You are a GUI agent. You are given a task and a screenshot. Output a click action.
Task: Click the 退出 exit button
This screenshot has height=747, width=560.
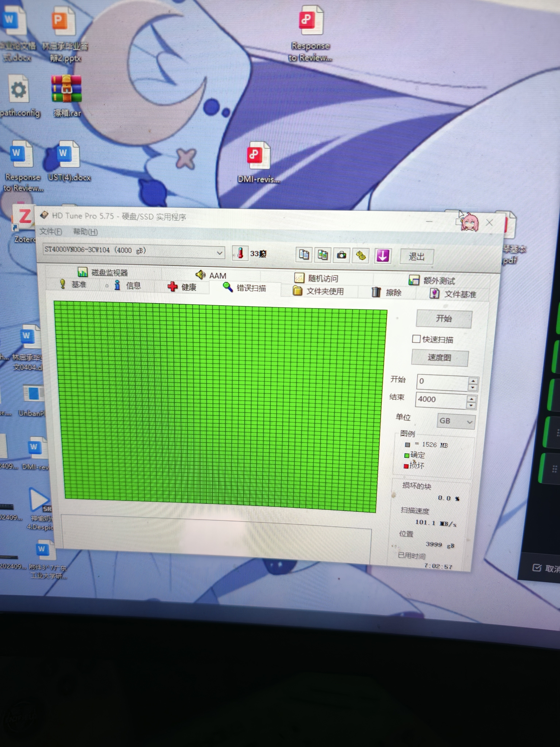pyautogui.click(x=417, y=257)
